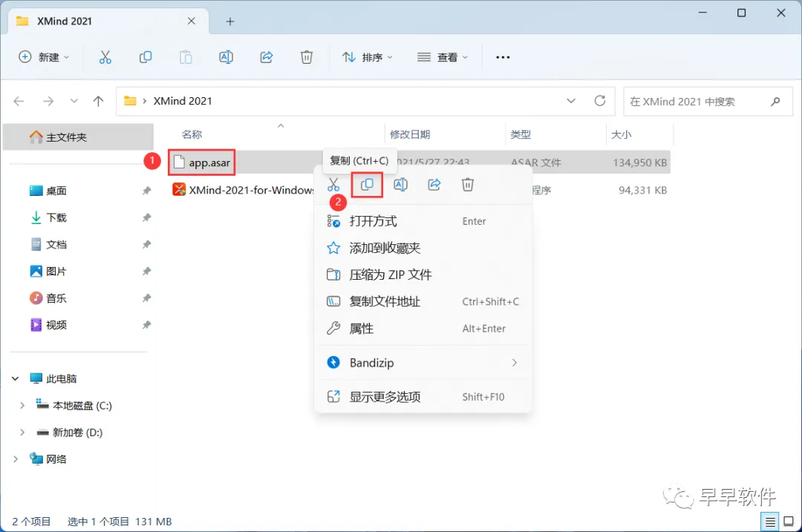Open the three-dots more options menu in the toolbar
Image resolution: width=802 pixels, height=532 pixels.
[503, 57]
